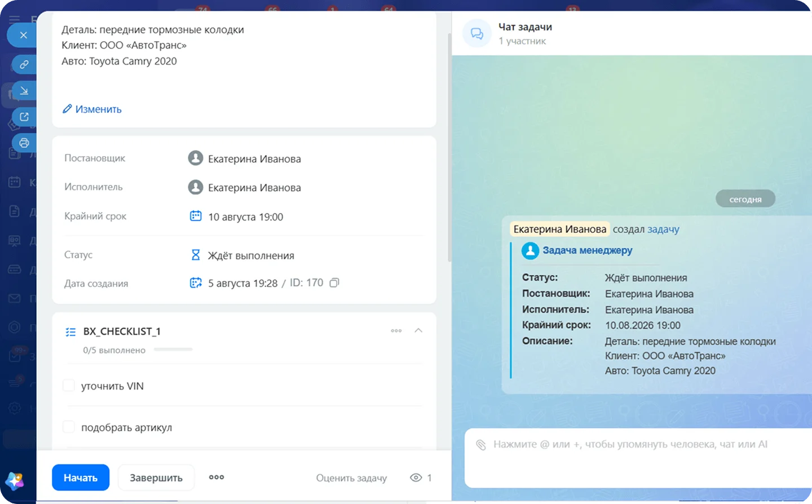The height and width of the screenshot is (504, 812).
Task: Click the print task icon
Action: [24, 143]
